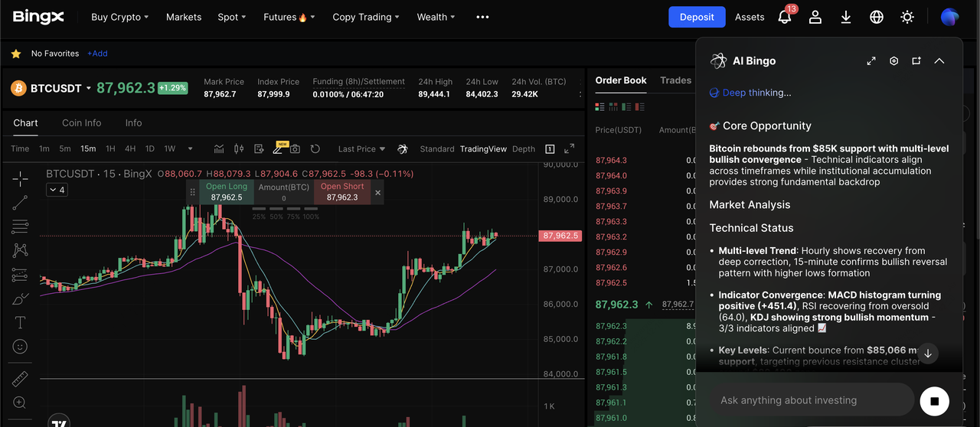The image size is (980, 427).
Task: Select the text annotation tool
Action: 20,322
